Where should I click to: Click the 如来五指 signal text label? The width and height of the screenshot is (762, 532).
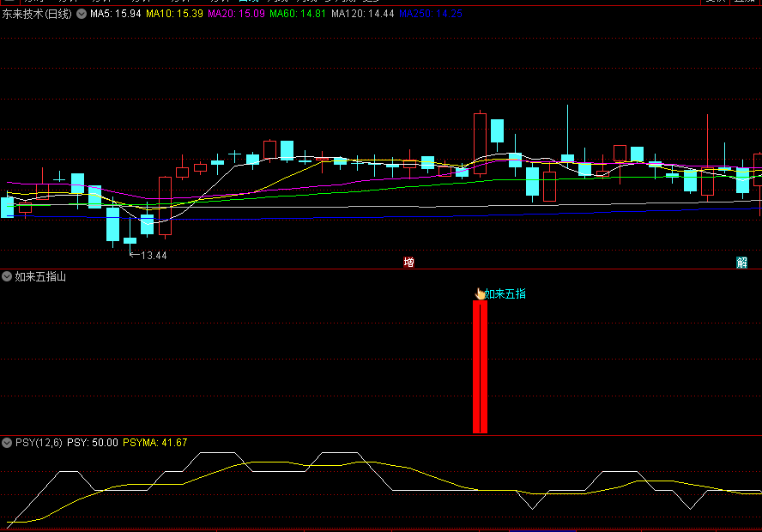(505, 294)
